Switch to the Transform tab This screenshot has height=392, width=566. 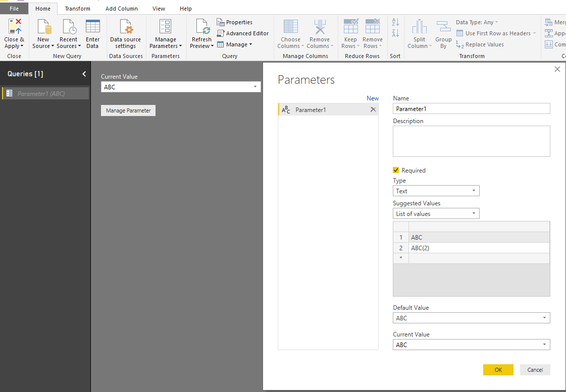coord(78,9)
